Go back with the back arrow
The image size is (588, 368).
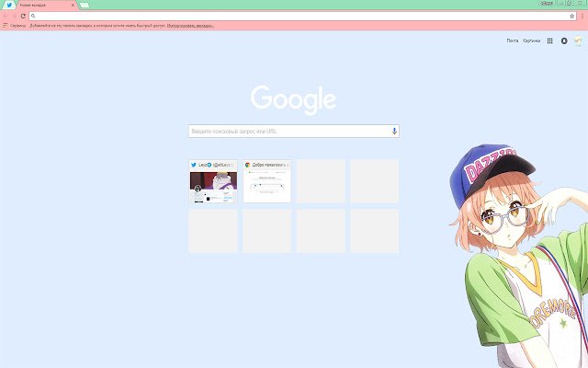[x=6, y=17]
